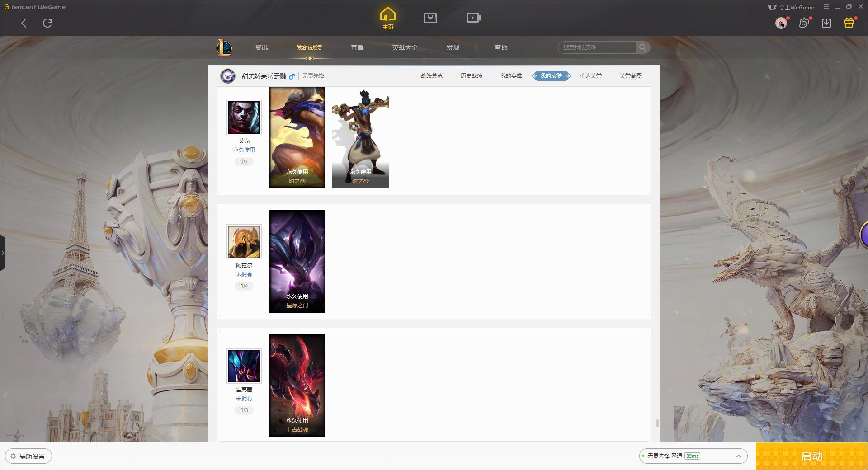
Task: Open the 星际之门 skin card
Action: (297, 261)
